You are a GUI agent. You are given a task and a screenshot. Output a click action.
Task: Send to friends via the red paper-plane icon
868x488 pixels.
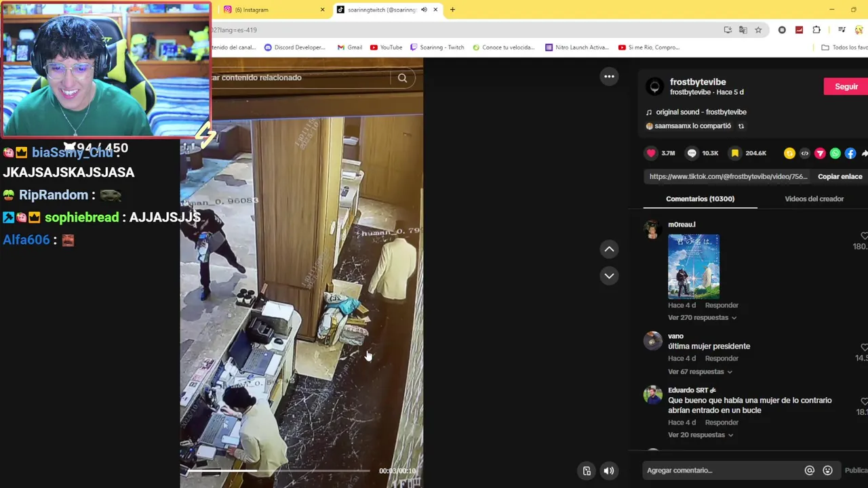pos(820,153)
